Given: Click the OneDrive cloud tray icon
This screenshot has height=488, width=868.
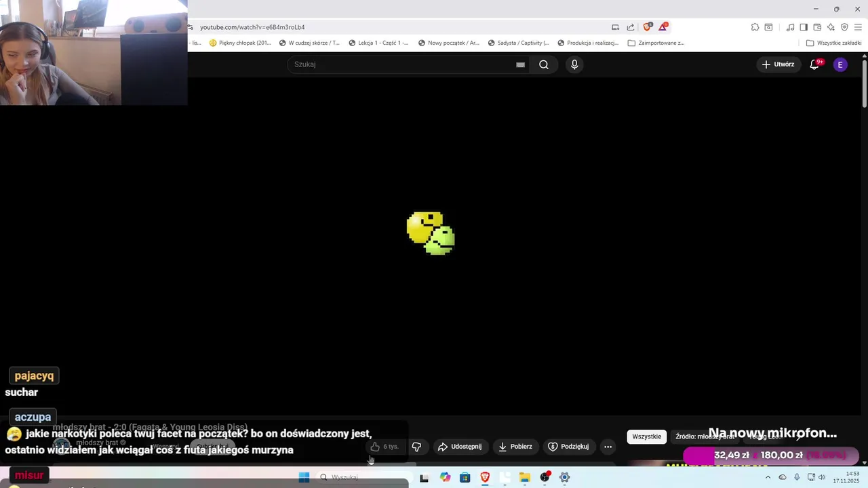Looking at the screenshot, I should [x=783, y=477].
